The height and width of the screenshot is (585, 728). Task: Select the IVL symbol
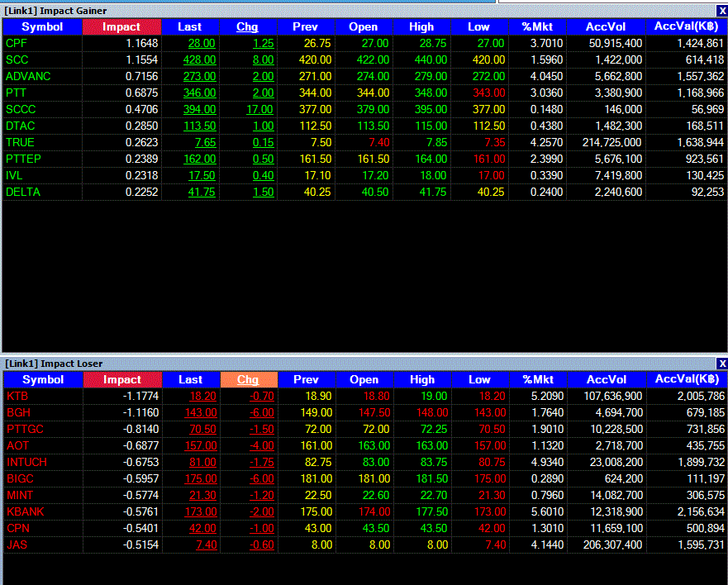(14, 176)
